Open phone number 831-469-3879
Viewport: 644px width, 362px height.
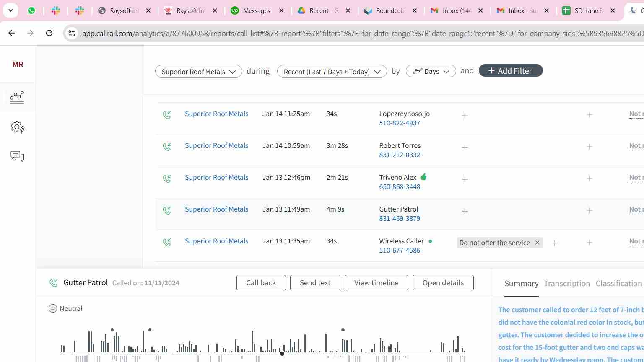pyautogui.click(x=400, y=219)
